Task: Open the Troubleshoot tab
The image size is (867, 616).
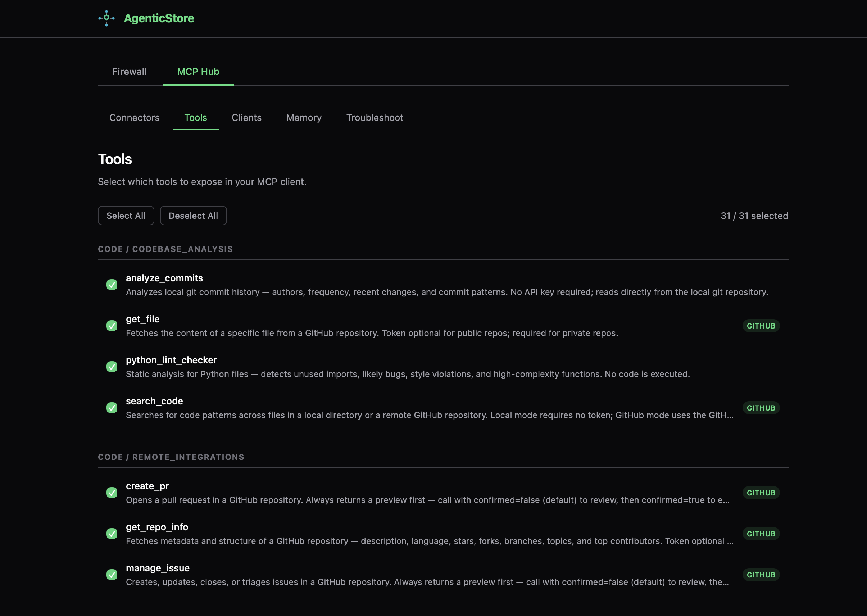Action: pos(375,118)
